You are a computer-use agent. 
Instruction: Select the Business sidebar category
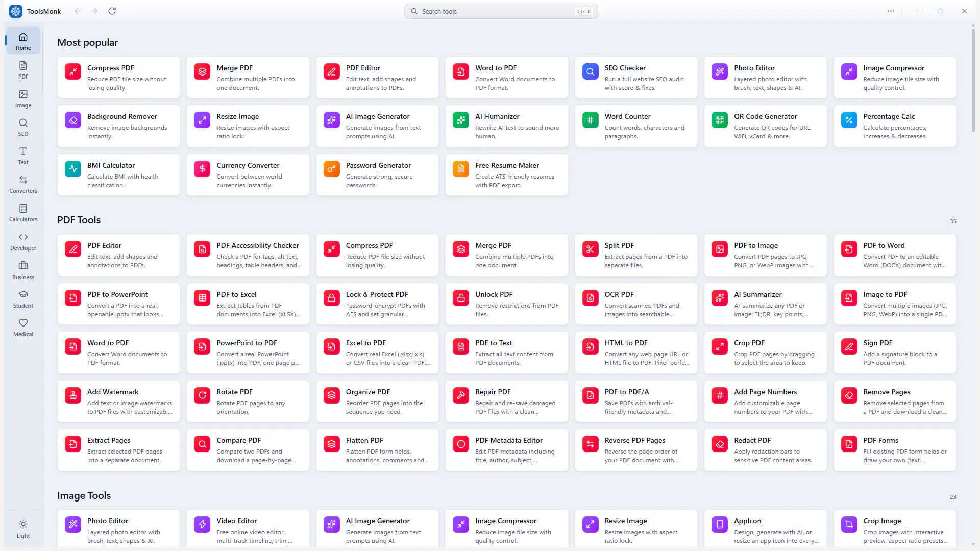pos(23,270)
